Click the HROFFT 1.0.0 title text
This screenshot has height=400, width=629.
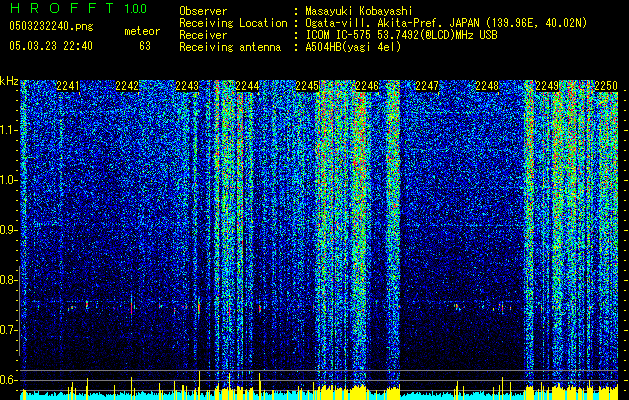[x=78, y=8]
